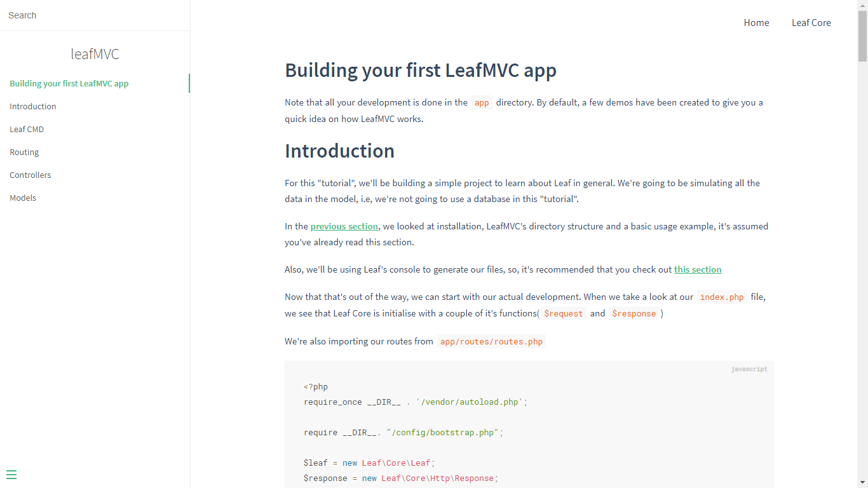The height and width of the screenshot is (488, 868).
Task: Click the "app/routes/routes.php" code snippet
Action: click(x=491, y=341)
